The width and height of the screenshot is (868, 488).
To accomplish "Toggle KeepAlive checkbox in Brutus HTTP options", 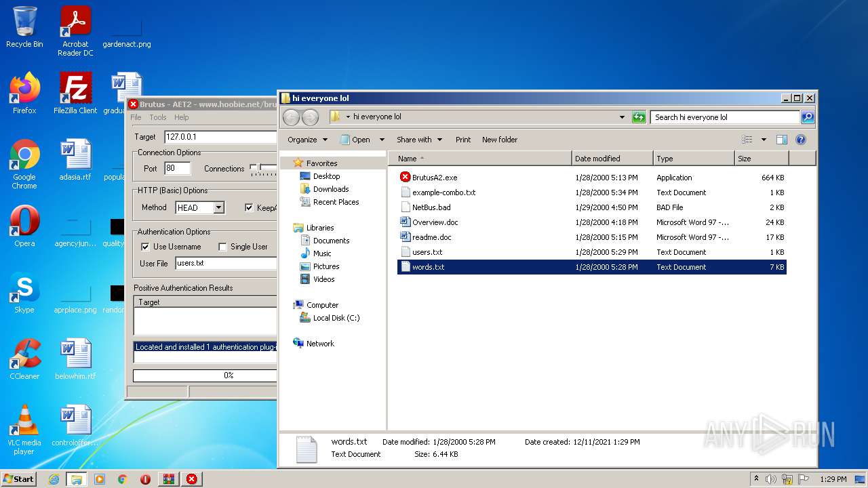I will click(250, 207).
